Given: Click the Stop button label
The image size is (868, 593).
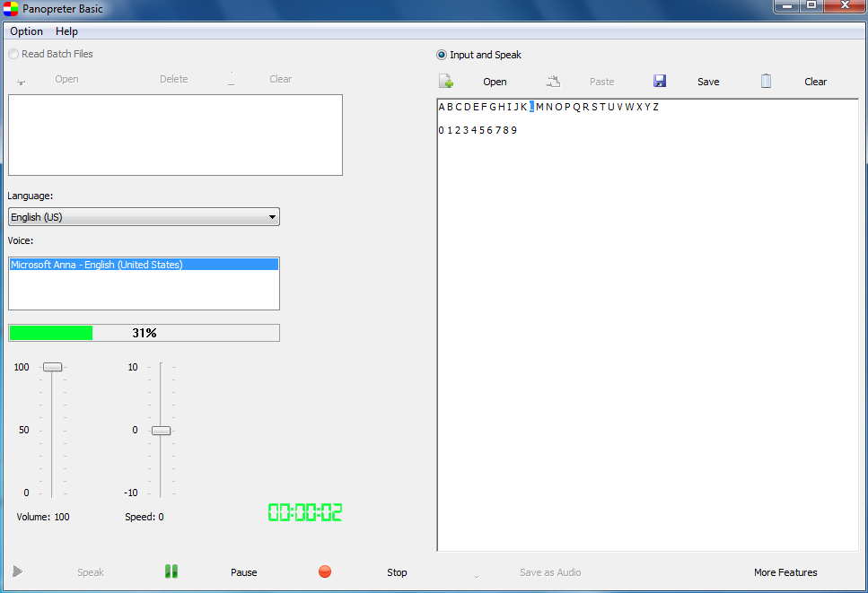Looking at the screenshot, I should (x=397, y=572).
